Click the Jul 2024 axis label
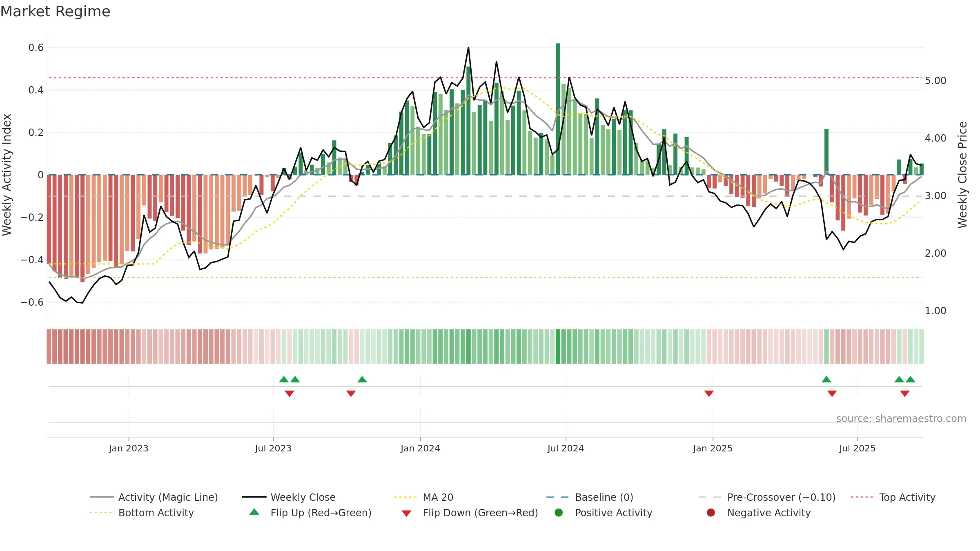Image resolution: width=980 pixels, height=551 pixels. click(566, 449)
